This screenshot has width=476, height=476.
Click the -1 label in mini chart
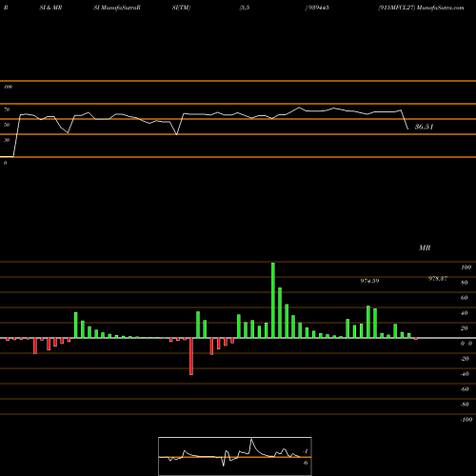306,451
